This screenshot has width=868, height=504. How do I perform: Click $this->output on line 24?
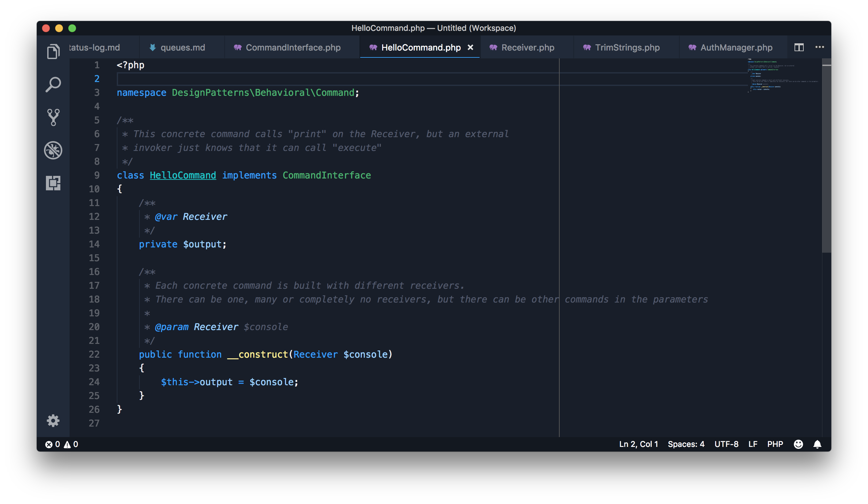pyautogui.click(x=197, y=382)
